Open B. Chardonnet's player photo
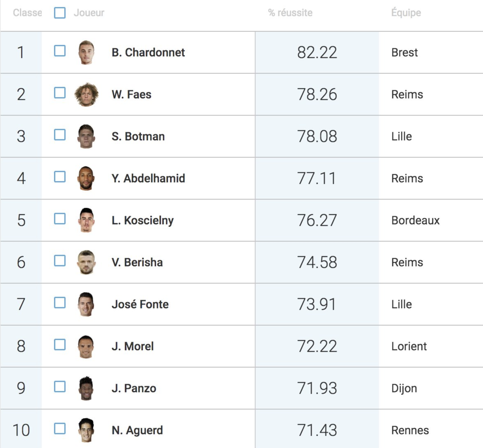This screenshot has height=448, width=483. click(x=86, y=52)
